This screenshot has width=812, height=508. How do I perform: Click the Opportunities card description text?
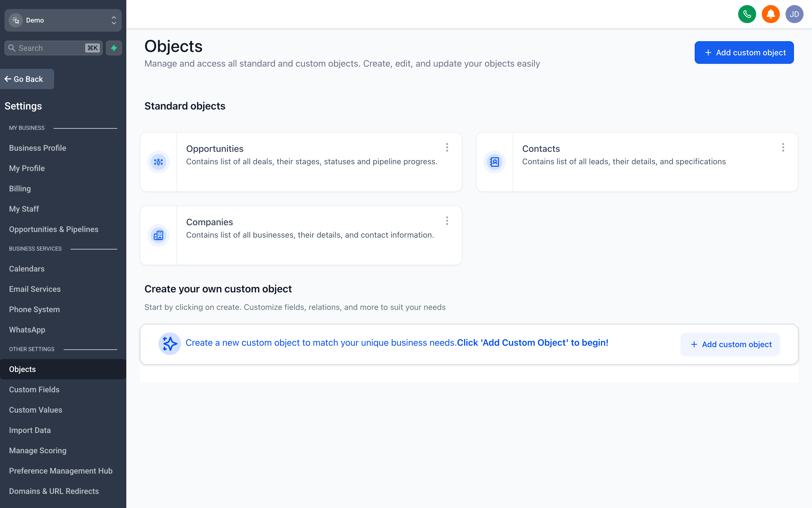click(312, 162)
